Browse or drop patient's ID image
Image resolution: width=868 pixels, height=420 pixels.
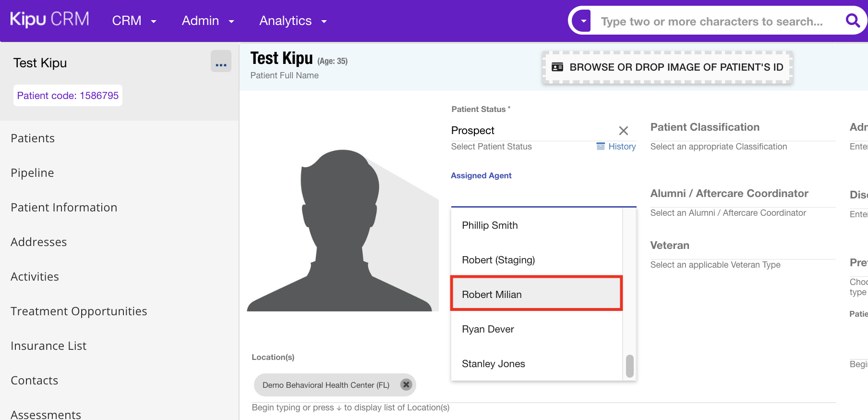[667, 67]
